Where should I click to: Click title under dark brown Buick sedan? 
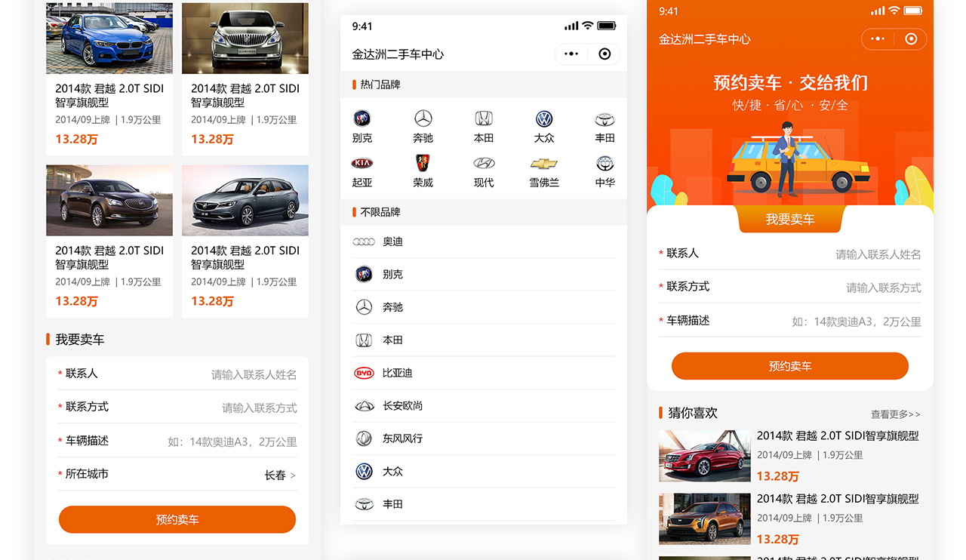(109, 257)
